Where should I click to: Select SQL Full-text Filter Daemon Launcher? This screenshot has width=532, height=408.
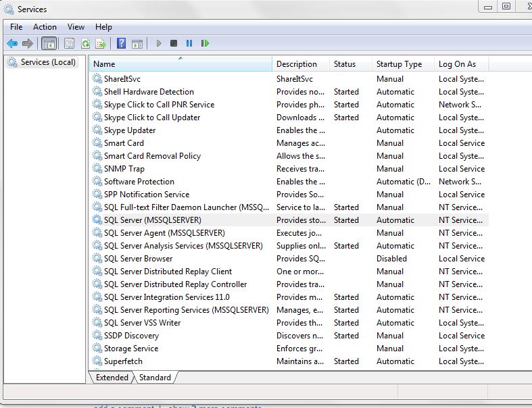(x=187, y=207)
